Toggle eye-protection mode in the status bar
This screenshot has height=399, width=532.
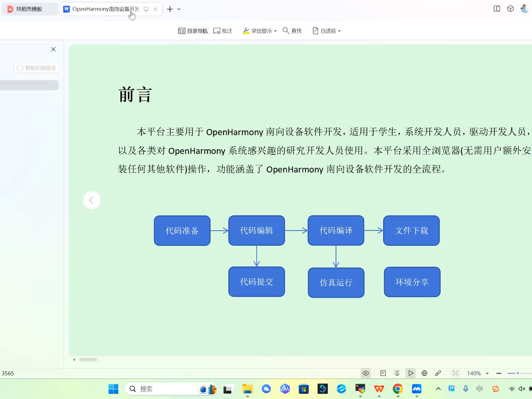[365, 373]
